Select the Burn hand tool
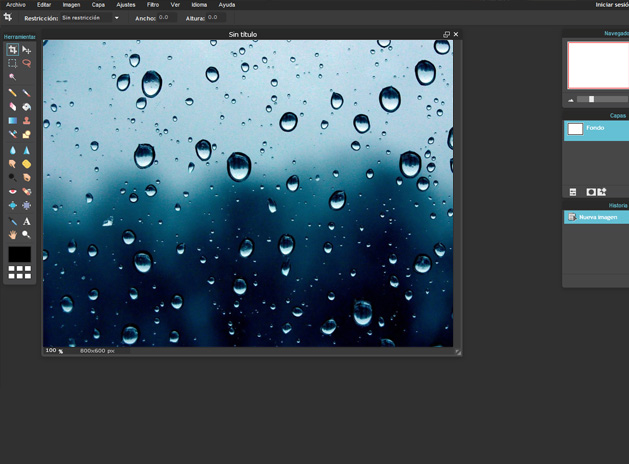Viewport: 629px width, 464px height. click(x=26, y=177)
